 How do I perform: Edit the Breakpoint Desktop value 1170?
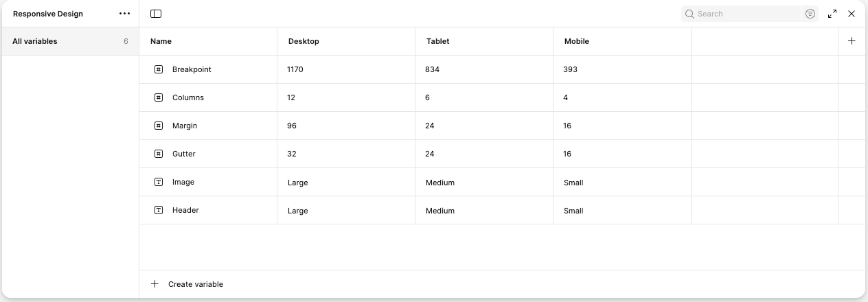tap(295, 69)
